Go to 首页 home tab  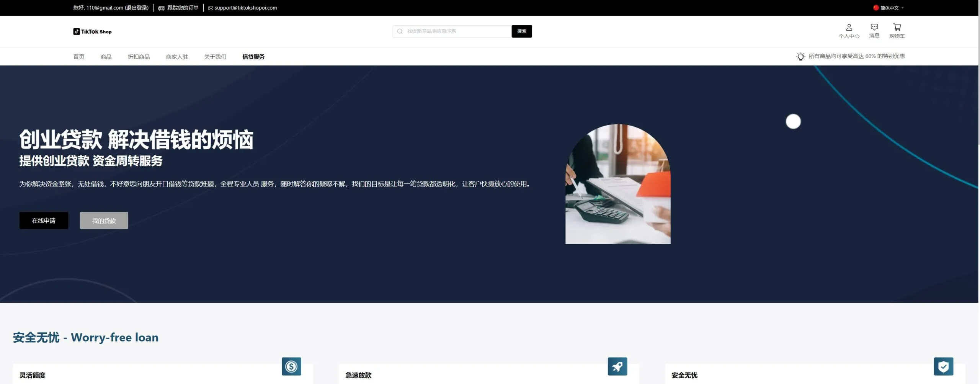(79, 57)
